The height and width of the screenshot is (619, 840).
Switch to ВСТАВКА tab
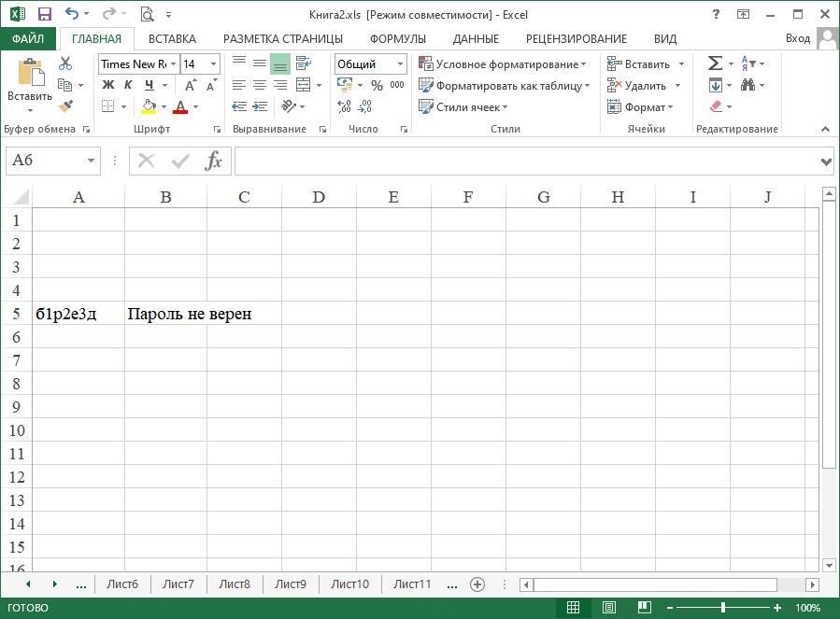coord(172,38)
